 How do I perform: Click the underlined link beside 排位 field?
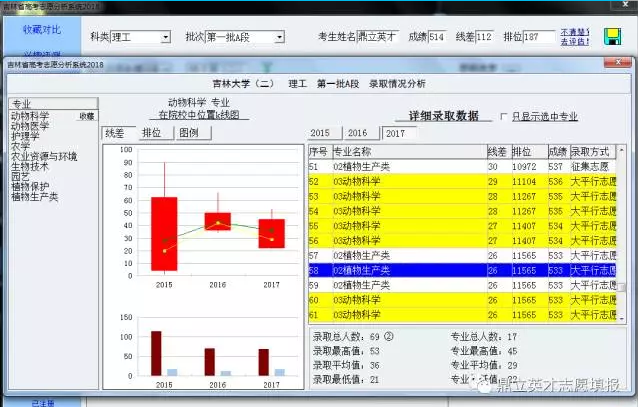click(x=575, y=37)
